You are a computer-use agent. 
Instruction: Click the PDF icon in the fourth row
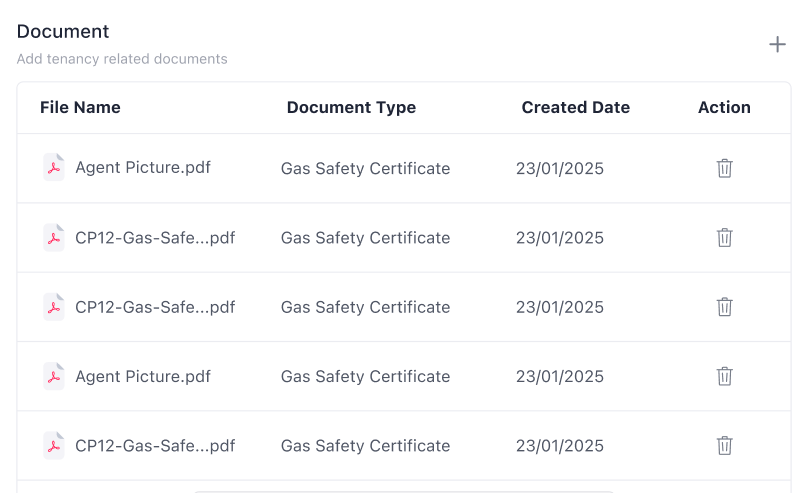click(x=54, y=376)
